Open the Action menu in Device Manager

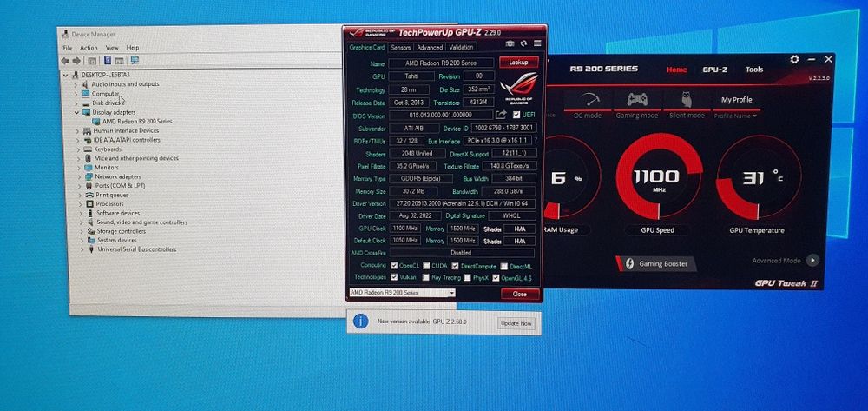coord(89,48)
